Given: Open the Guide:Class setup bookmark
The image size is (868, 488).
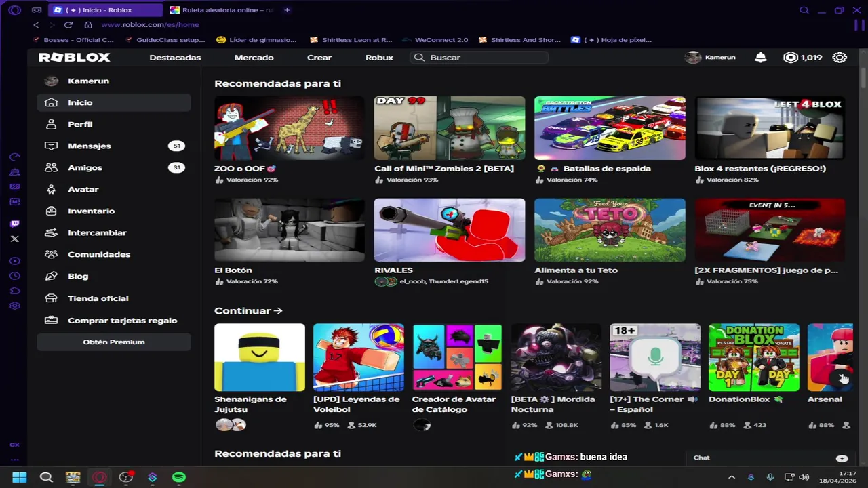Looking at the screenshot, I should click(165, 40).
